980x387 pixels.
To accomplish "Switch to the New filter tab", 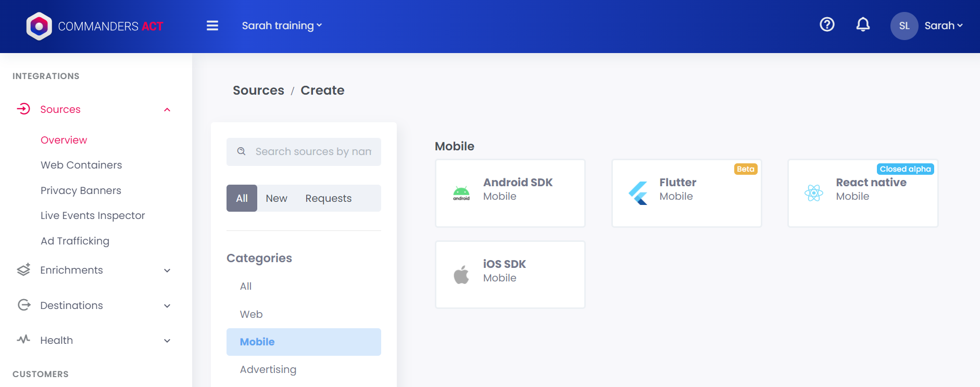I will tap(277, 198).
